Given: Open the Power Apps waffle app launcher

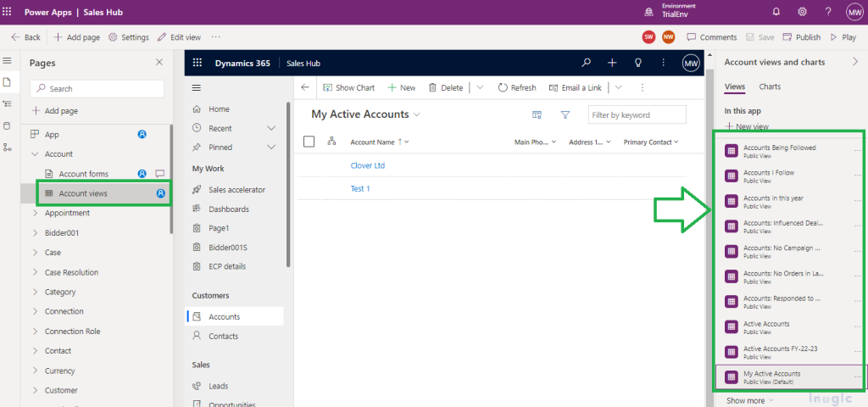Looking at the screenshot, I should click(8, 12).
